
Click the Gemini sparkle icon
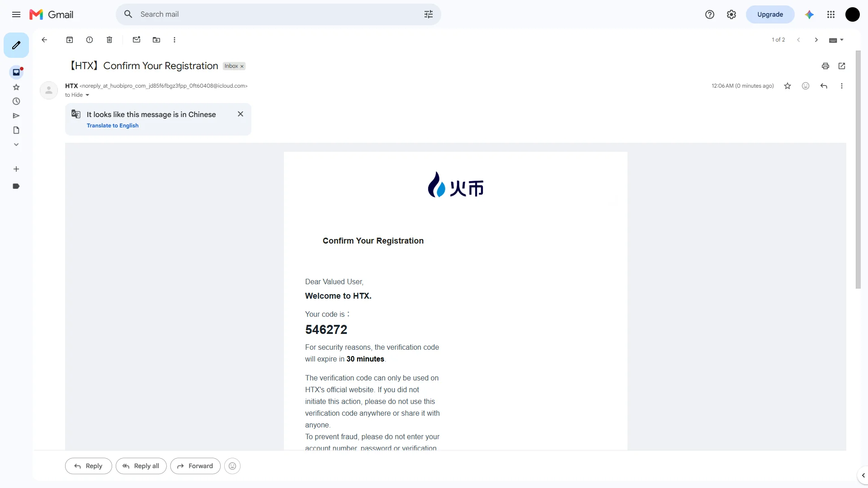(x=809, y=14)
